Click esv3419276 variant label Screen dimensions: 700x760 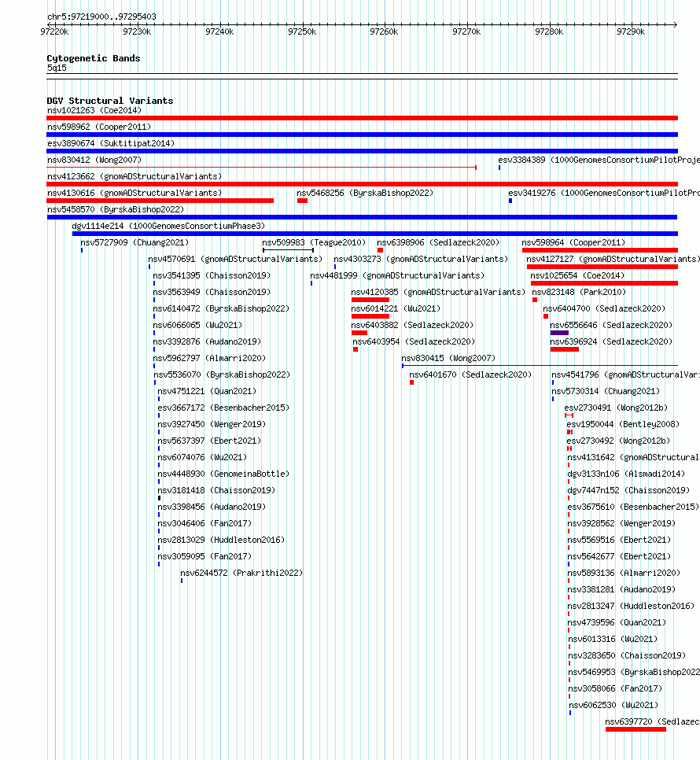603,193
